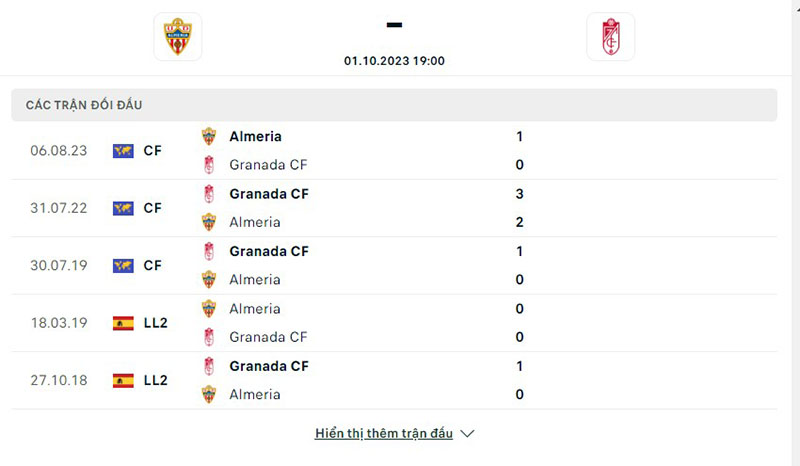Open the 'CÁC TRẬN ĐỐI ĐẦU' section header
This screenshot has width=800, height=466.
[91, 105]
